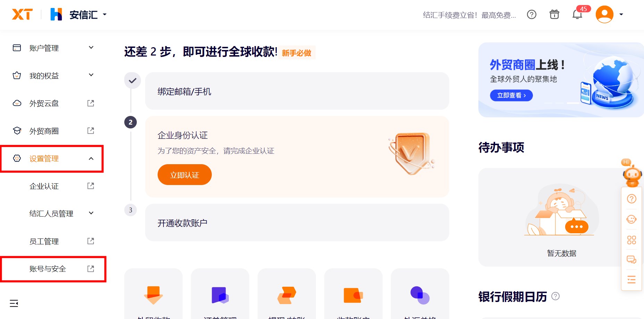
Task: Open the chat bubble icon in floating sidebar
Action: (x=632, y=259)
